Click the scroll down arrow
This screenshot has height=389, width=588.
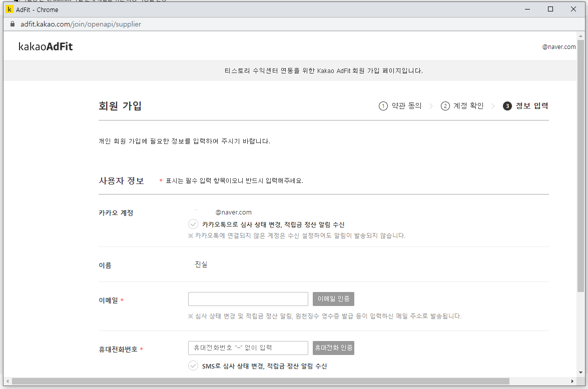click(x=580, y=372)
